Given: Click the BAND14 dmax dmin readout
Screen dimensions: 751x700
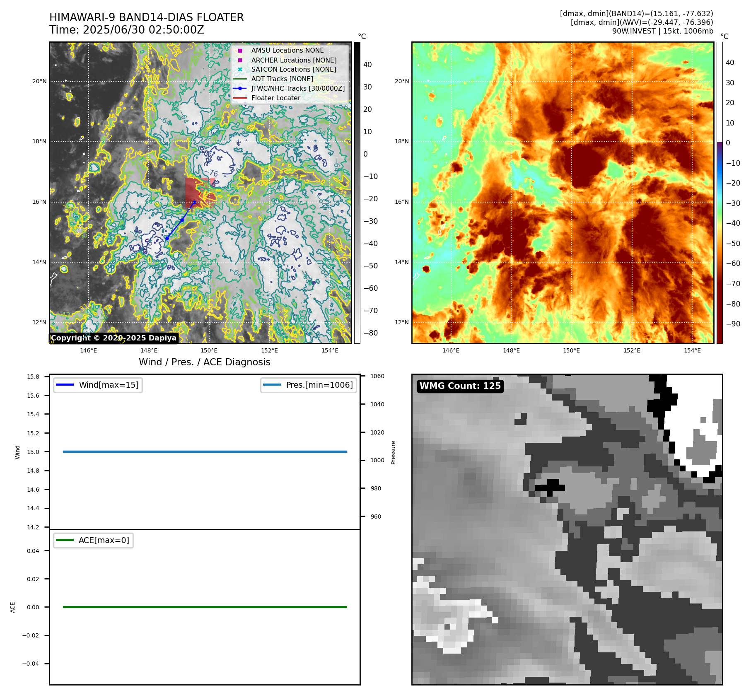Looking at the screenshot, I should (x=636, y=14).
